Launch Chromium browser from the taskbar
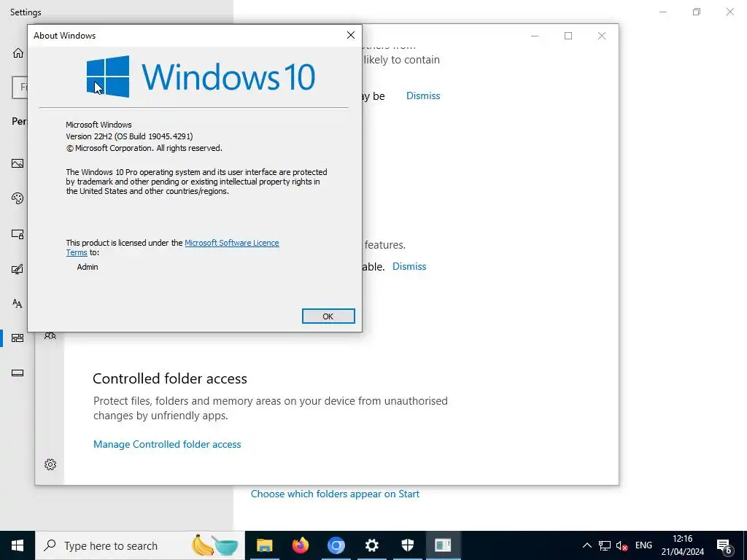Screen dimensions: 747x560 336,545
